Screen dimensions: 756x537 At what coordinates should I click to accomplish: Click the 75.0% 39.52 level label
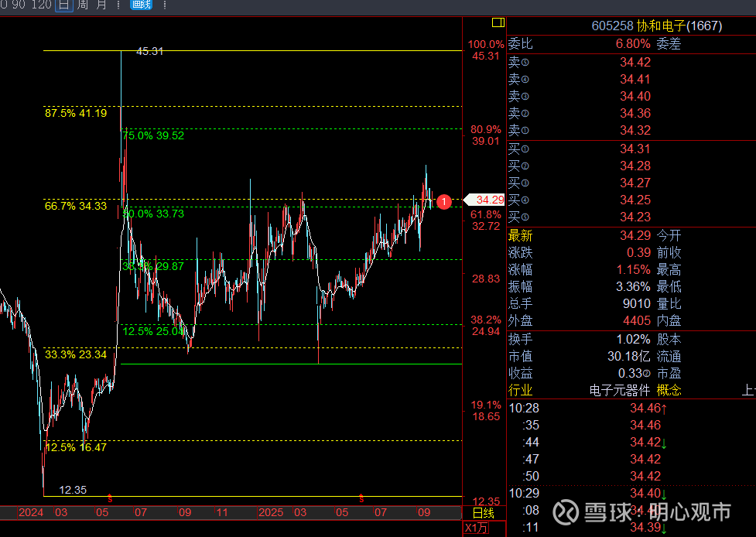(x=153, y=135)
